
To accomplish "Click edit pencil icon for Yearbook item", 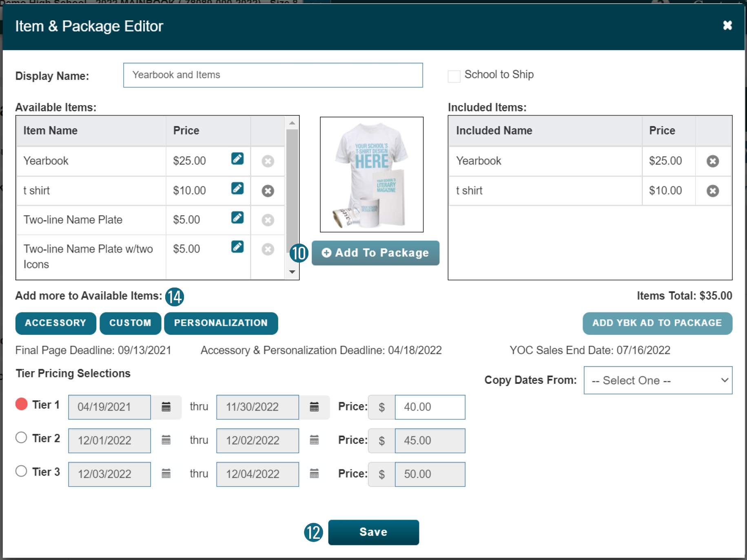I will (x=237, y=159).
